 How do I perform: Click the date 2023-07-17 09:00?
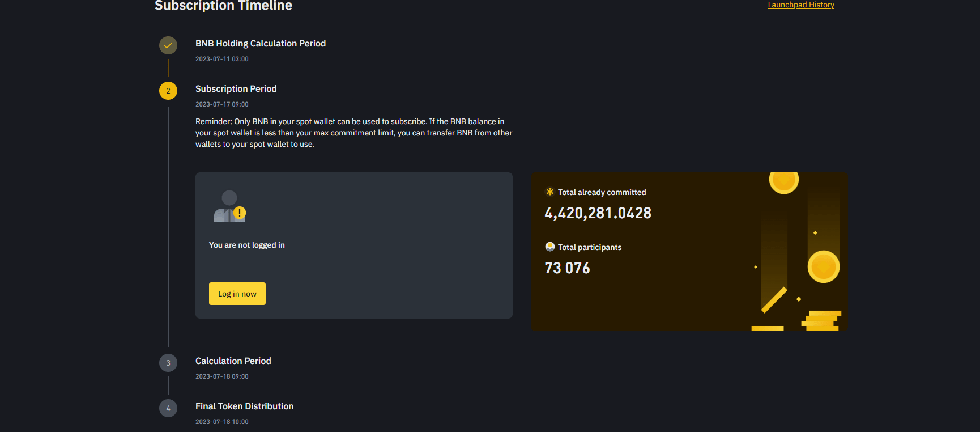pos(222,104)
